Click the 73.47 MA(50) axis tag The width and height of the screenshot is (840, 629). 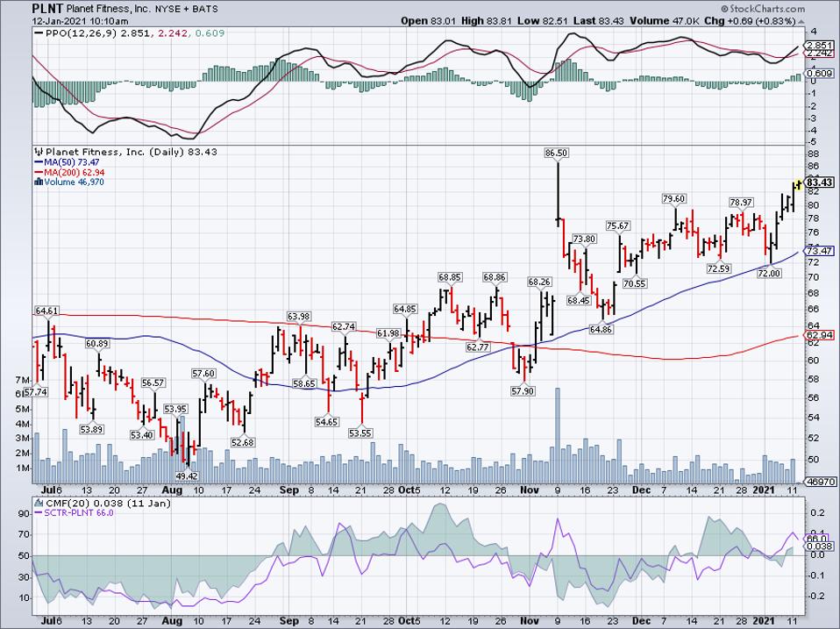coord(819,251)
